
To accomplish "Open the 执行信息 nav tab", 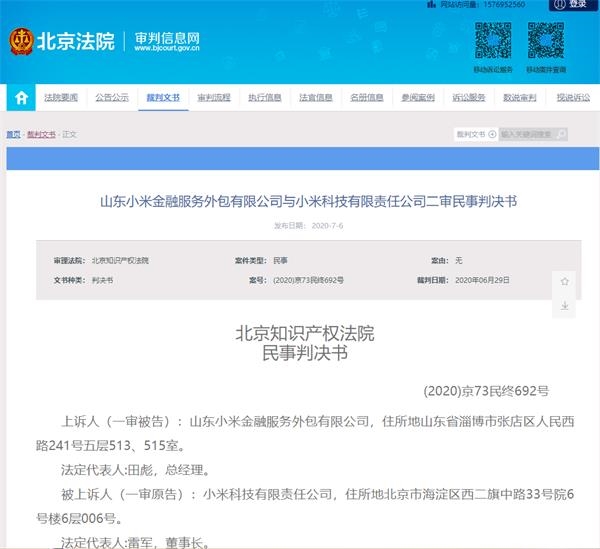I will pyautogui.click(x=265, y=98).
